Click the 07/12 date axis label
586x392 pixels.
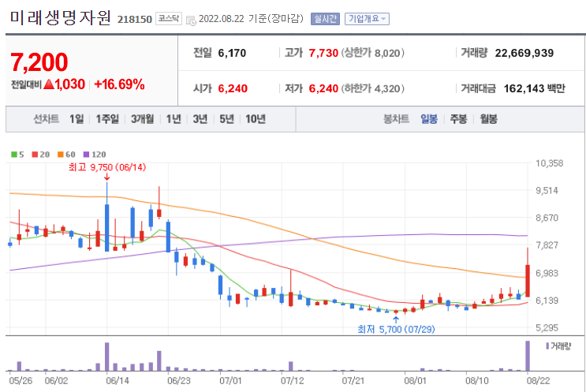point(293,381)
